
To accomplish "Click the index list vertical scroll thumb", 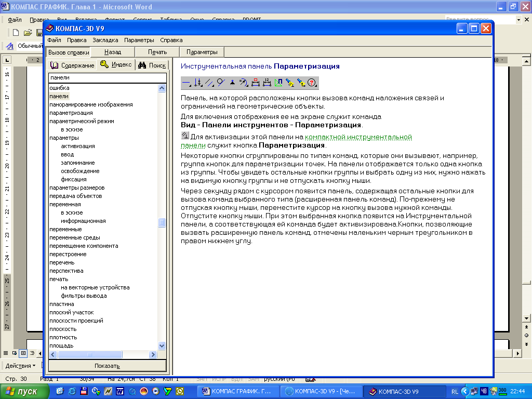I will pyautogui.click(x=162, y=222).
